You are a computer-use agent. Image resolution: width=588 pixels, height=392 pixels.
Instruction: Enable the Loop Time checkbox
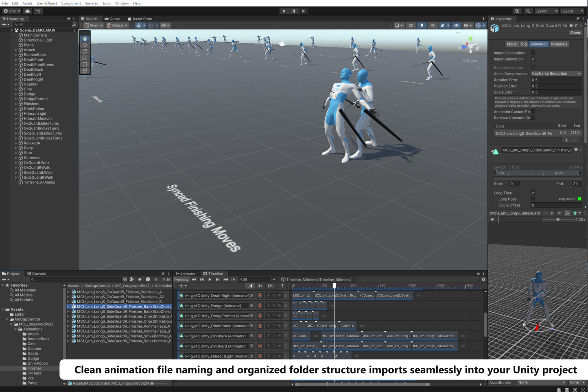point(533,193)
